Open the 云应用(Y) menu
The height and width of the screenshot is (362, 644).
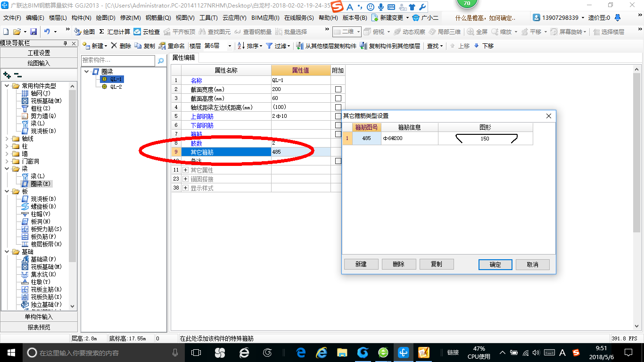coord(234,18)
